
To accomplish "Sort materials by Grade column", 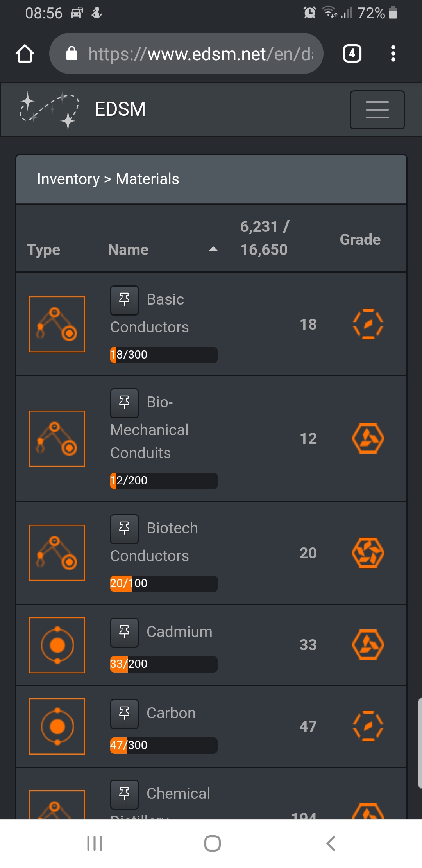I will point(360,240).
